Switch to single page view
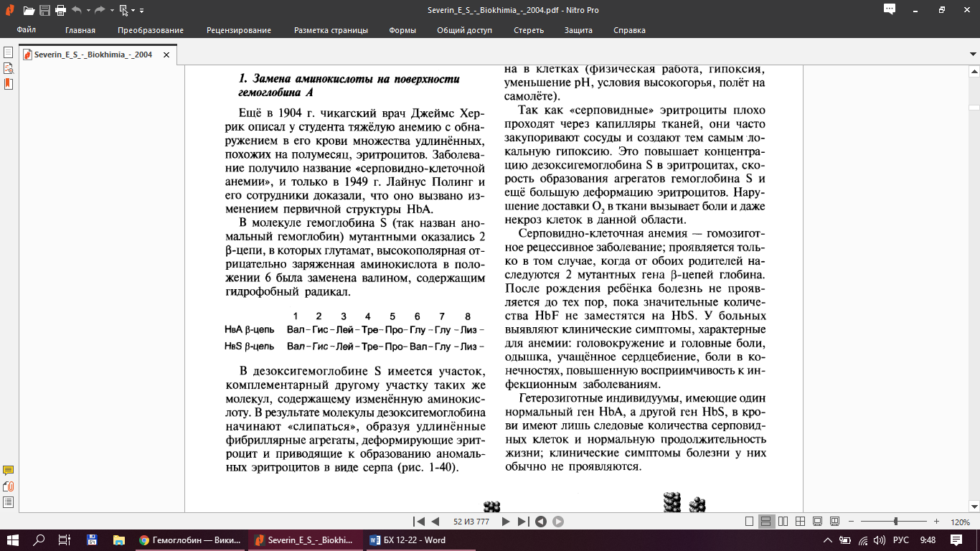Image resolution: width=980 pixels, height=551 pixels. [749, 522]
